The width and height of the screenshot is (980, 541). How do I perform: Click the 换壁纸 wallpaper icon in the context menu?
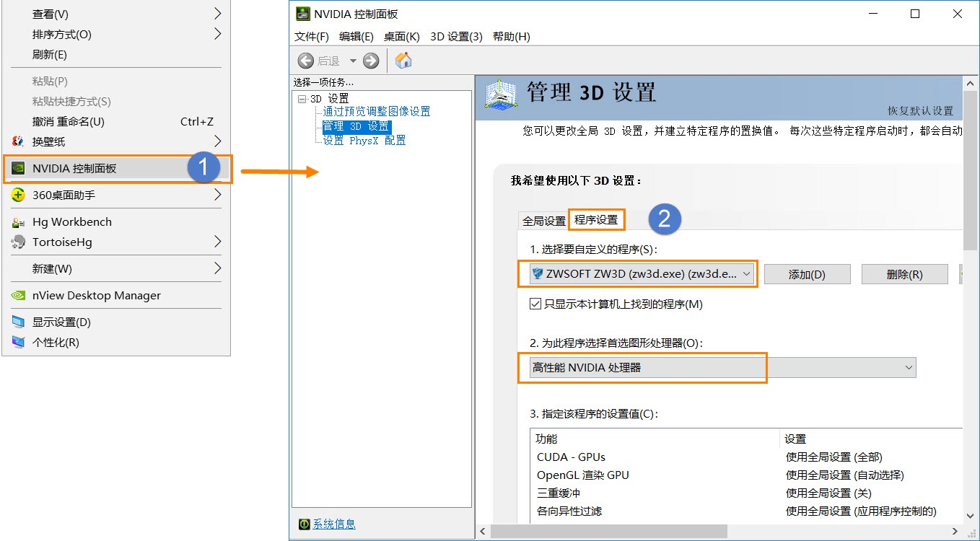click(19, 141)
